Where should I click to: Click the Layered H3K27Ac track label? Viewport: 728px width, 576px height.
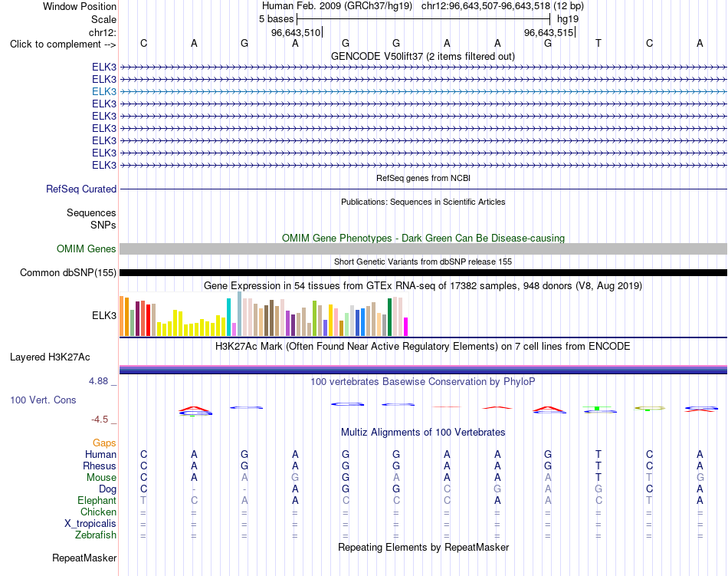pos(50,357)
